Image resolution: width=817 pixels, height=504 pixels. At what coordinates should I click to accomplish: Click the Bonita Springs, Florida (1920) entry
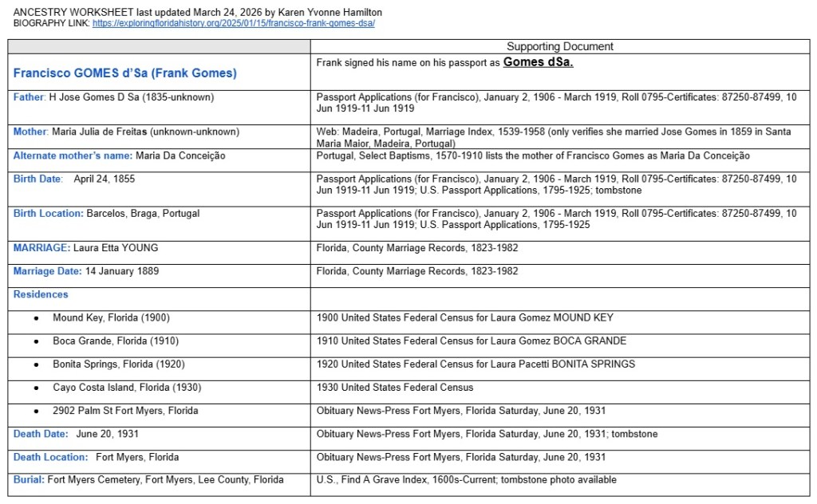(120, 364)
